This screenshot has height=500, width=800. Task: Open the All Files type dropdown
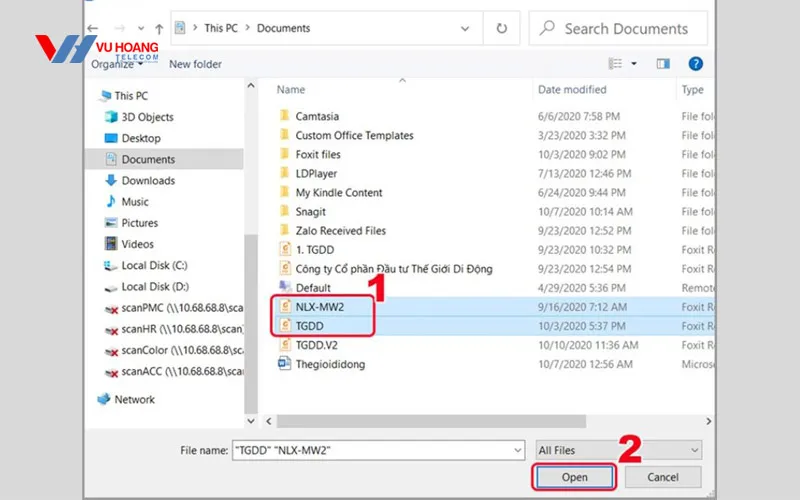click(x=618, y=450)
